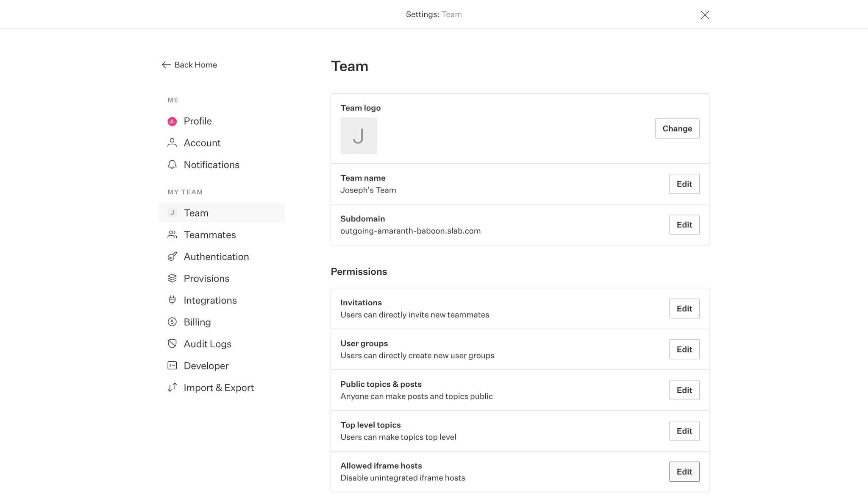This screenshot has width=868, height=497.
Task: Click Change next to Team logo
Action: click(677, 128)
